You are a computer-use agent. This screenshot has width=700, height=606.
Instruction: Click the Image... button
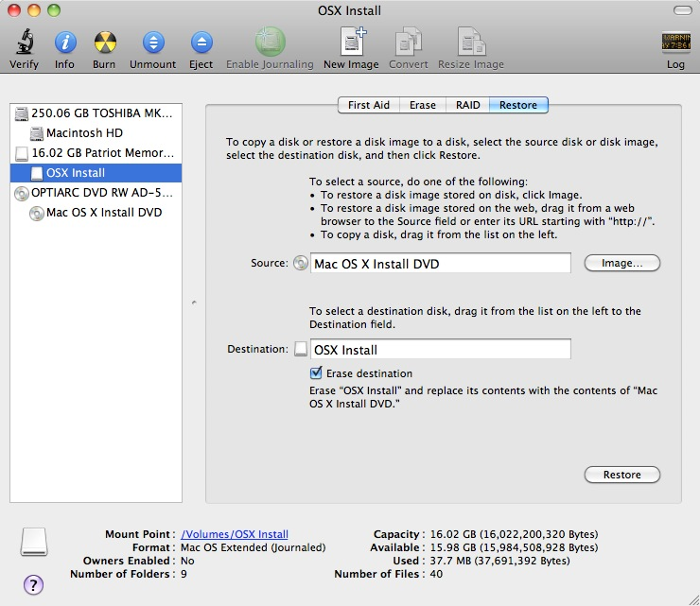621,263
